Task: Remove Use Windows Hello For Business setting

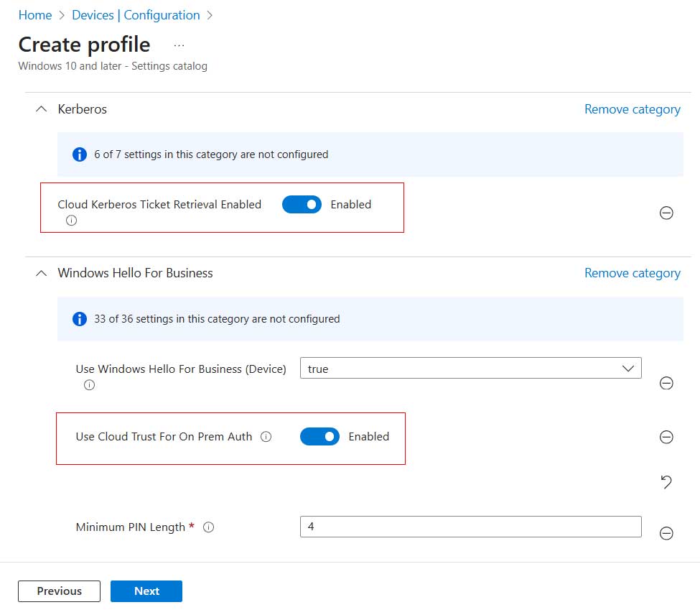Action: [666, 383]
